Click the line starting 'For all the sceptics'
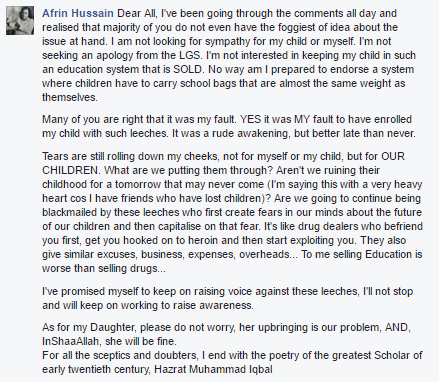439x382 pixels. tap(232, 362)
